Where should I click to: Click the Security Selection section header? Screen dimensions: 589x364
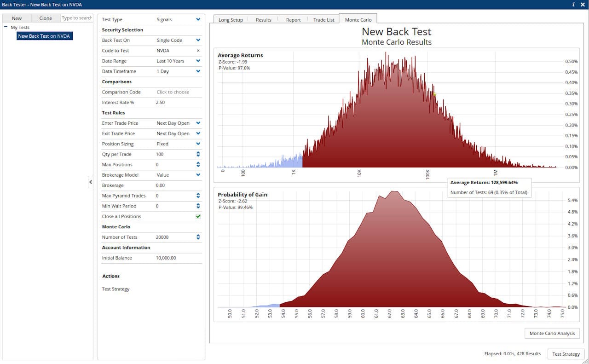122,30
